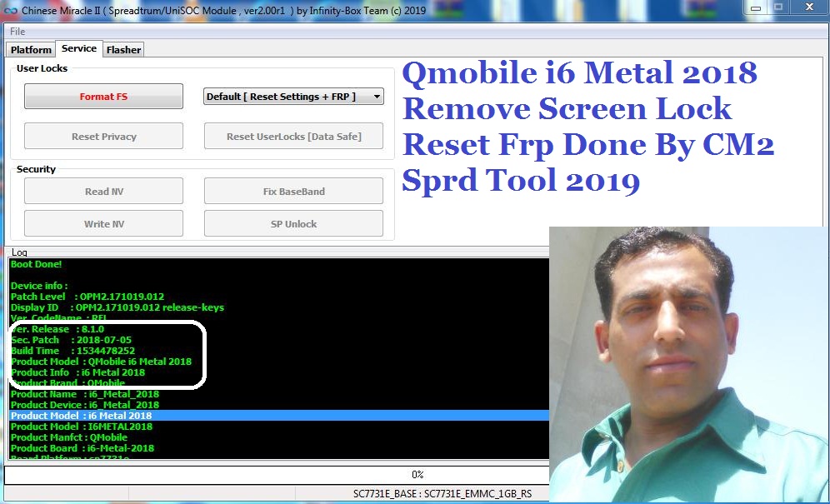Close the Chinese Miracle II window
The image size is (830, 504).
[809, 7]
